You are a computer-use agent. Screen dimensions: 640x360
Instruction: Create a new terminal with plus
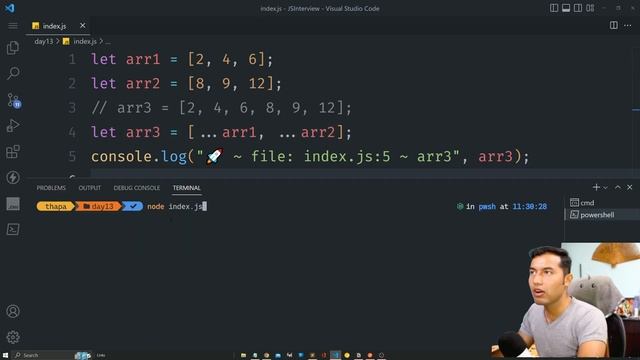[596, 187]
